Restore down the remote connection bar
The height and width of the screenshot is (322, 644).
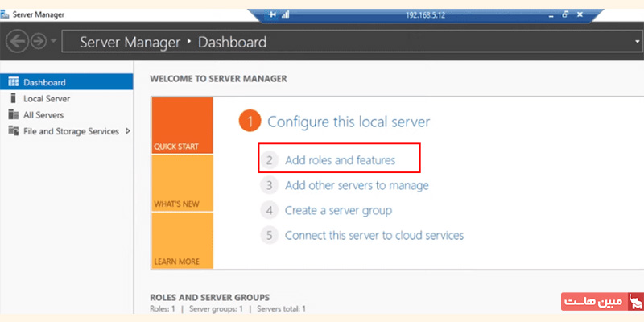coord(566,14)
